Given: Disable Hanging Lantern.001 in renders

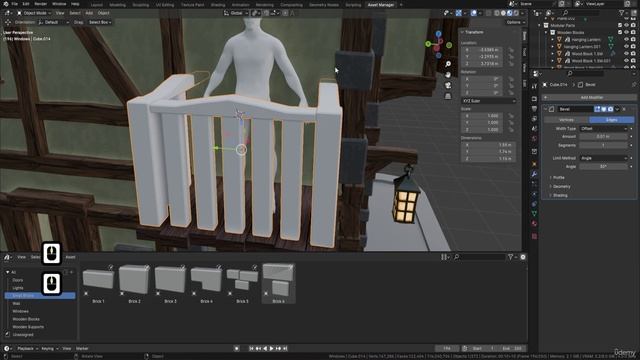Looking at the screenshot, I should [633, 47].
